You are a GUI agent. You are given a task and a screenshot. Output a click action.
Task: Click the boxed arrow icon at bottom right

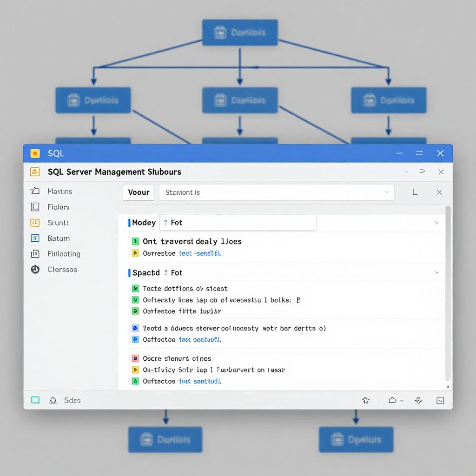click(x=440, y=400)
